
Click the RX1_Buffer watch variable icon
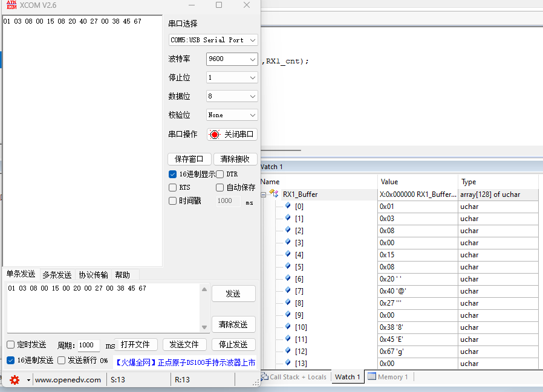(x=274, y=194)
